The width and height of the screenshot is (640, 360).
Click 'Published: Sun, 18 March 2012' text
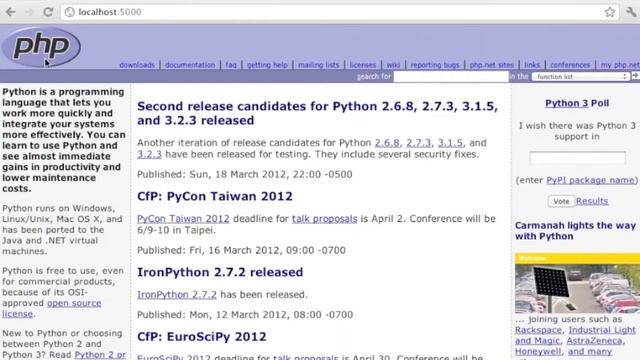[244, 174]
